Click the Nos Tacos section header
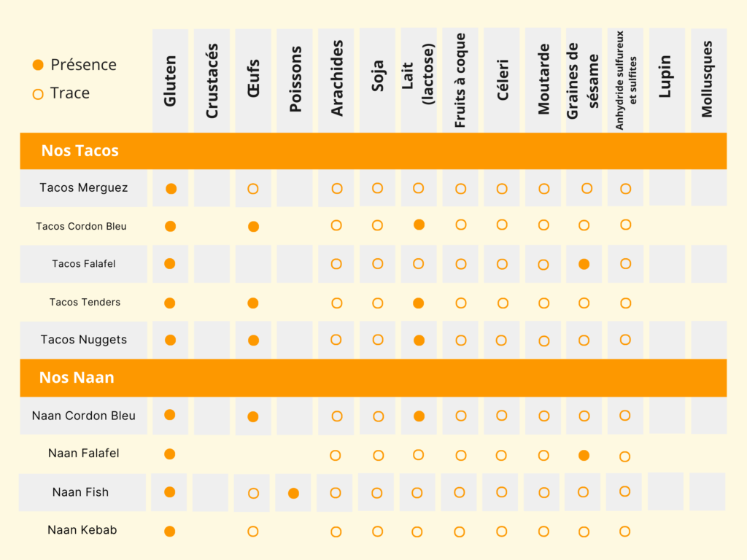 click(x=373, y=151)
